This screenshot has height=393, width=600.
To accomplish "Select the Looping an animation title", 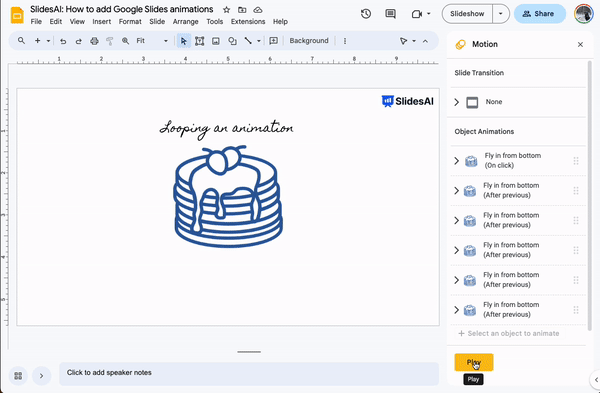I will click(x=226, y=129).
